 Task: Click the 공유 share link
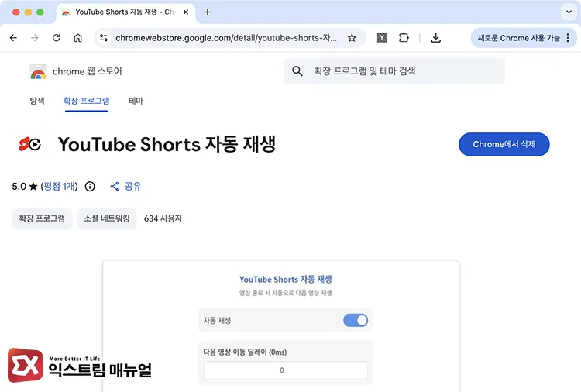(132, 187)
